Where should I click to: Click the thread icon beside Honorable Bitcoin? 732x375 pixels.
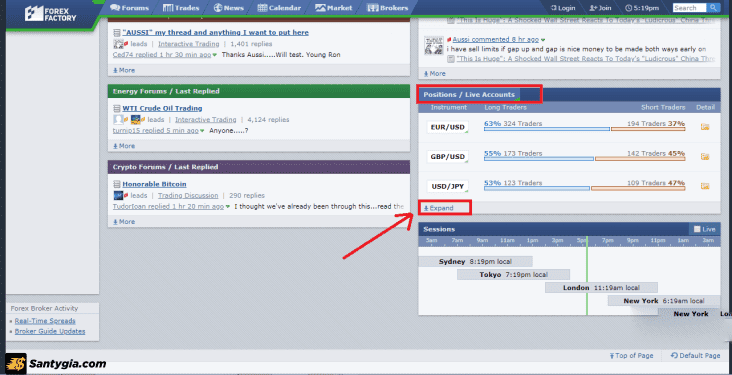point(117,184)
